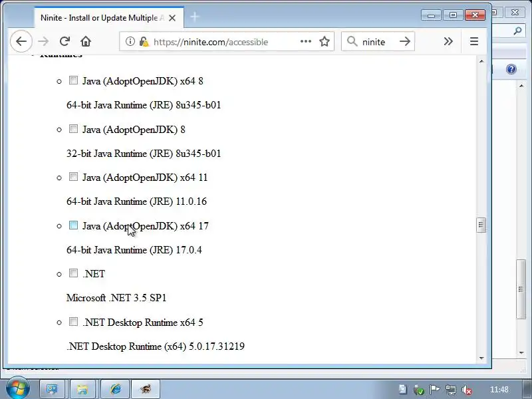This screenshot has height=399, width=532.
Task: Click the padlock with warning icon
Action: point(144,42)
